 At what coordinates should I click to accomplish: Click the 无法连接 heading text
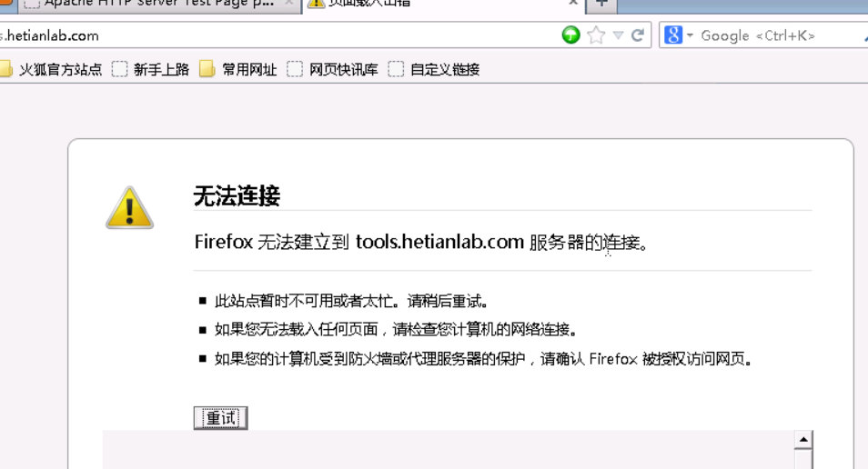237,195
